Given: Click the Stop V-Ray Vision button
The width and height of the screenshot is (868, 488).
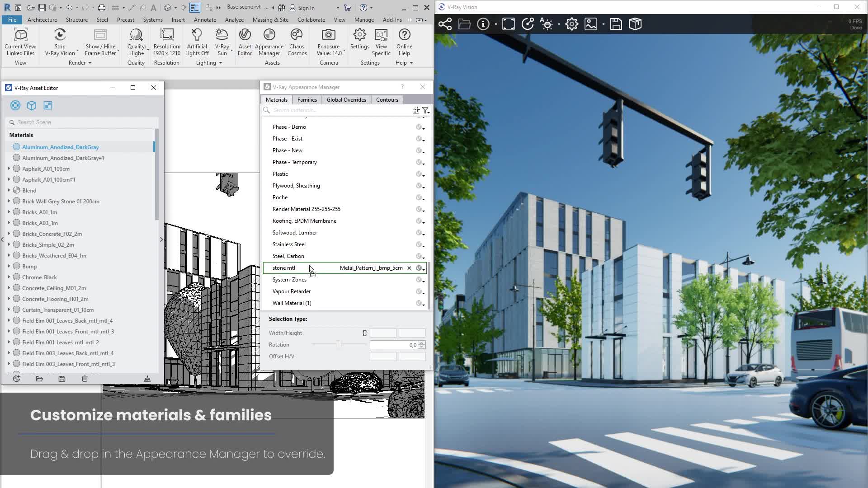Looking at the screenshot, I should 60,42.
